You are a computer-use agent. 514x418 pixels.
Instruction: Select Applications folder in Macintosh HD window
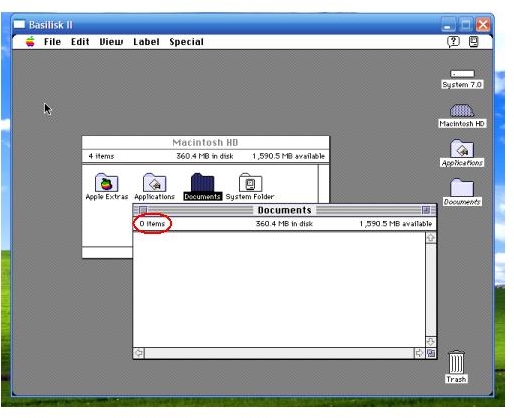(154, 183)
